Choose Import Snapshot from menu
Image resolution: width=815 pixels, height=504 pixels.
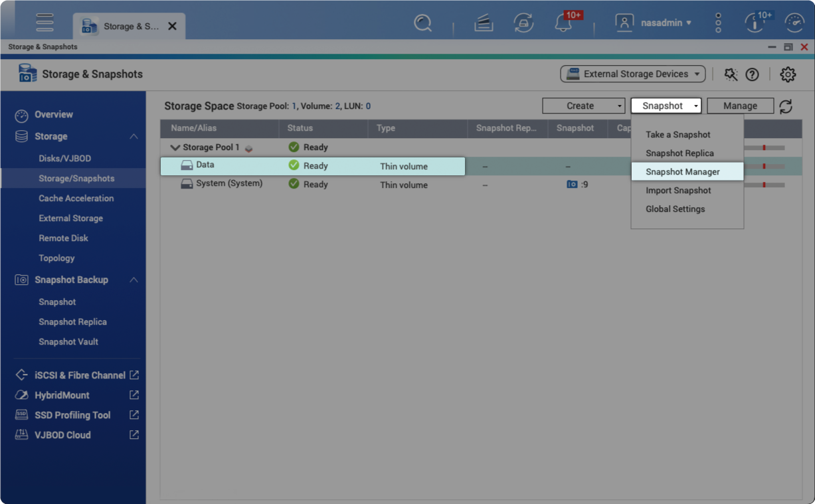pyautogui.click(x=678, y=191)
